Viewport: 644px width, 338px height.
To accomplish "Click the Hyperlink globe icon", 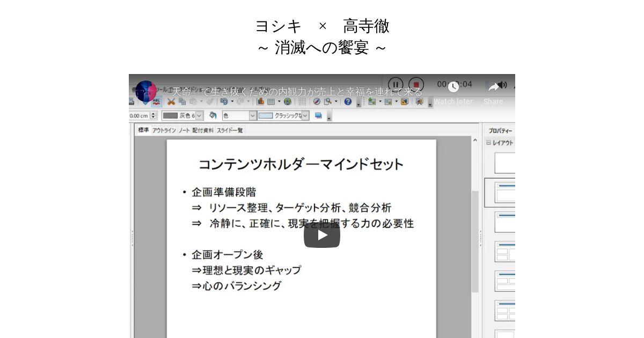I will pos(288,101).
